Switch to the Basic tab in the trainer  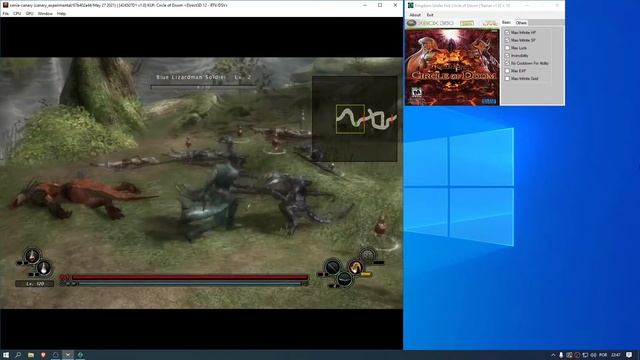click(x=506, y=22)
